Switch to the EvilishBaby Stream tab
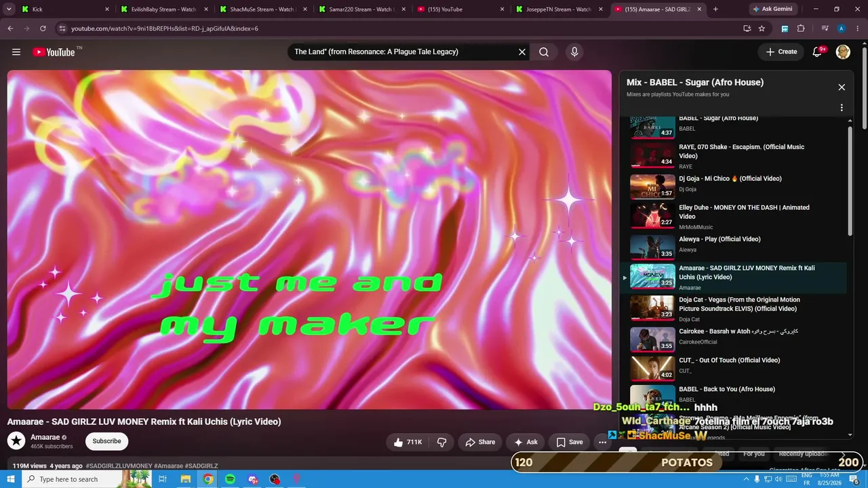Viewport: 868px width, 488px height. 164,9
